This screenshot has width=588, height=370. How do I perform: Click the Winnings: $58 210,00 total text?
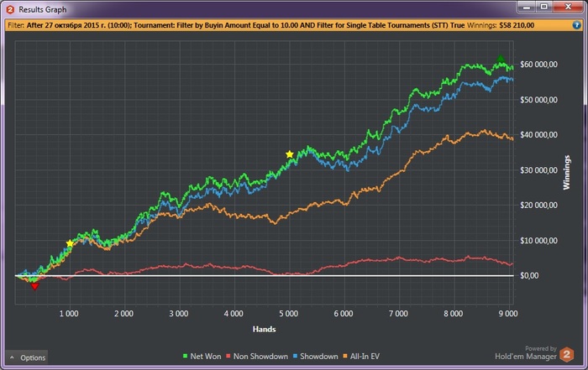[x=501, y=25]
